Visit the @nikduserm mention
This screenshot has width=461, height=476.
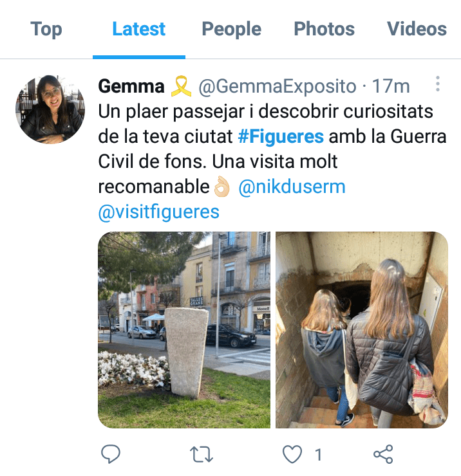coord(292,187)
